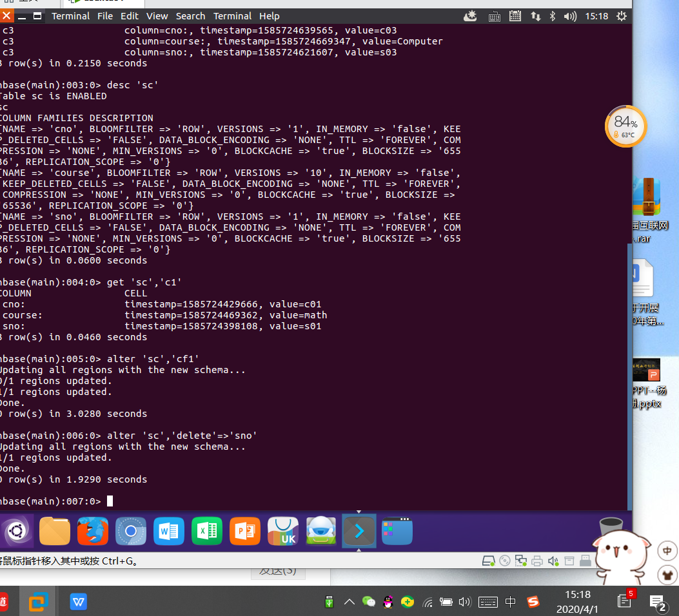Open the Help menu
The height and width of the screenshot is (616, 679).
(x=269, y=16)
